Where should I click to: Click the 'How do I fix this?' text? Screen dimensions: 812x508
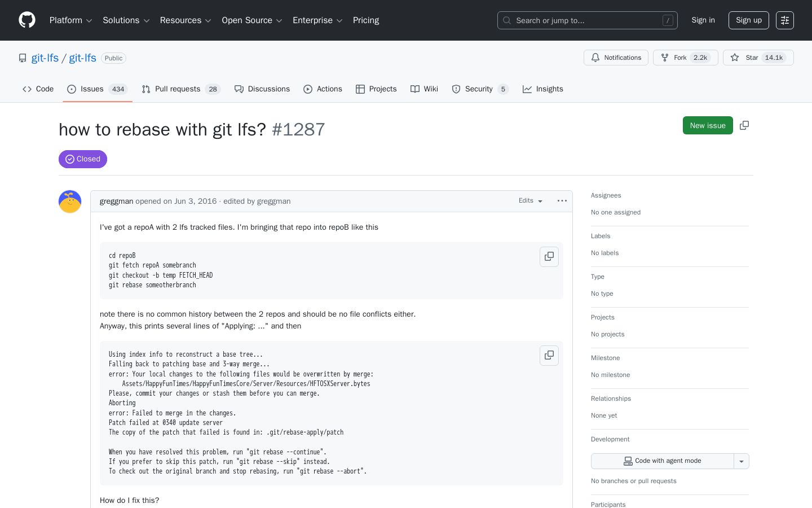[x=130, y=500]
